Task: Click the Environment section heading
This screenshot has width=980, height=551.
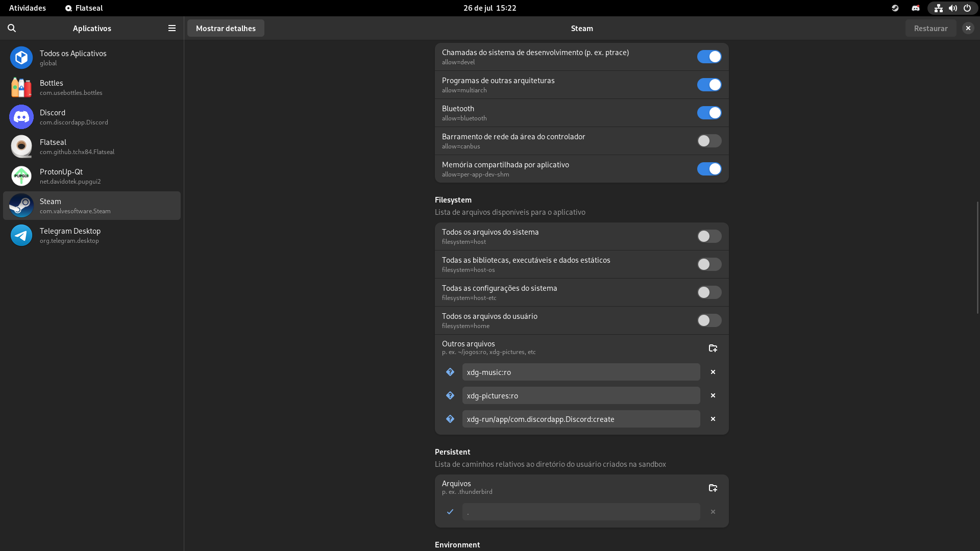Action: coord(457,545)
